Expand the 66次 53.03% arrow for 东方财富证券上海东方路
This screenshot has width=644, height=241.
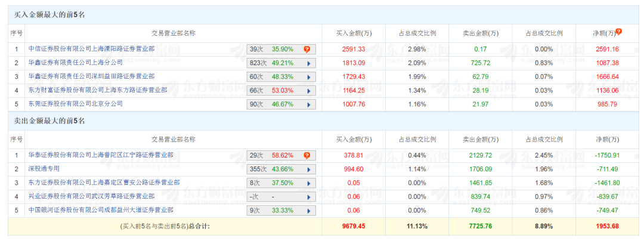click(x=309, y=90)
